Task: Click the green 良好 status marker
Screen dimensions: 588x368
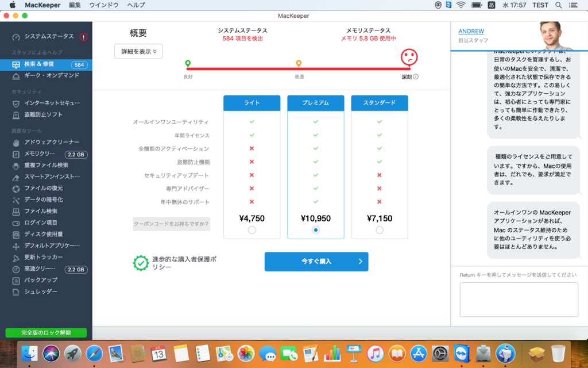Action: click(x=188, y=63)
